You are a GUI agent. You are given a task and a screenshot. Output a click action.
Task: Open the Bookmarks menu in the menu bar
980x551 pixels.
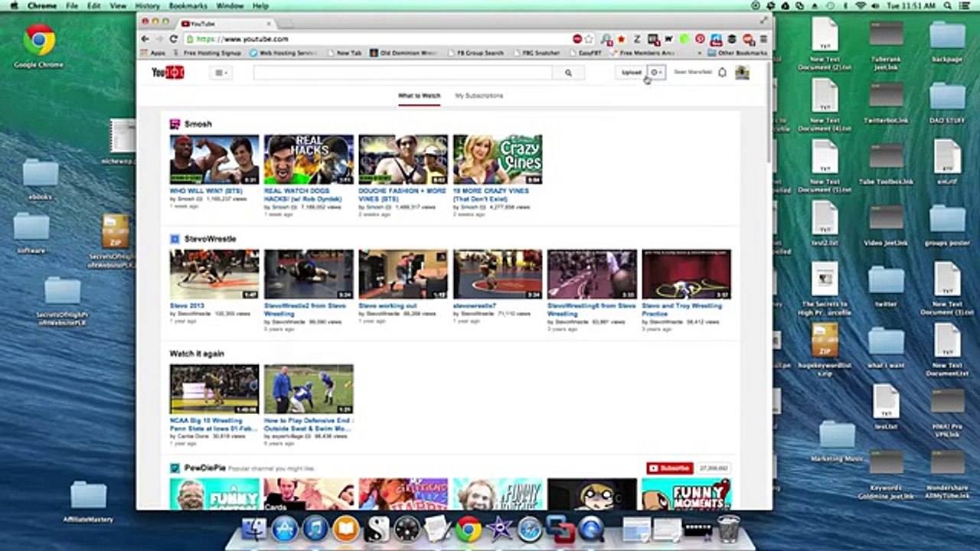[188, 6]
